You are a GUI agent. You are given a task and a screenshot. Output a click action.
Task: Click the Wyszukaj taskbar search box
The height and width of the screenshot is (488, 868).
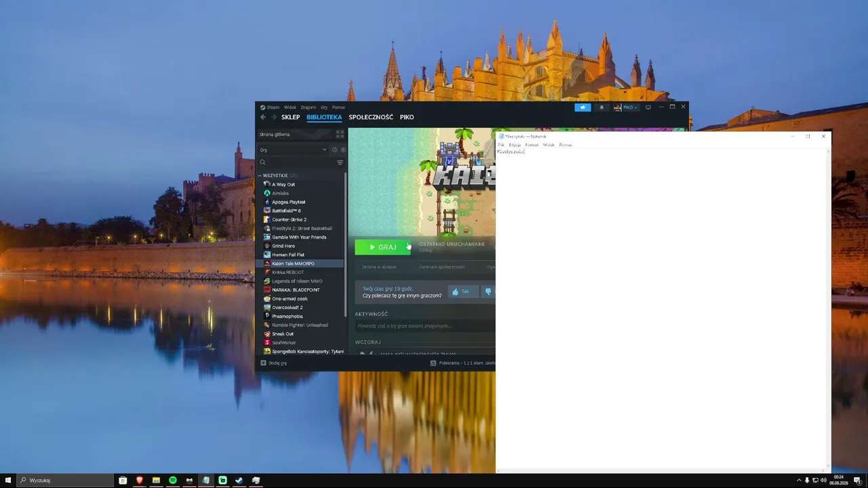pyautogui.click(x=64, y=480)
